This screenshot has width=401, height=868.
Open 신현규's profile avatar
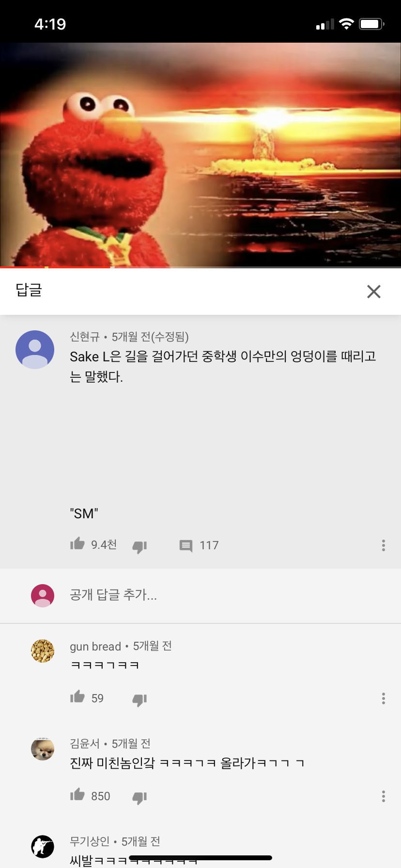click(35, 350)
